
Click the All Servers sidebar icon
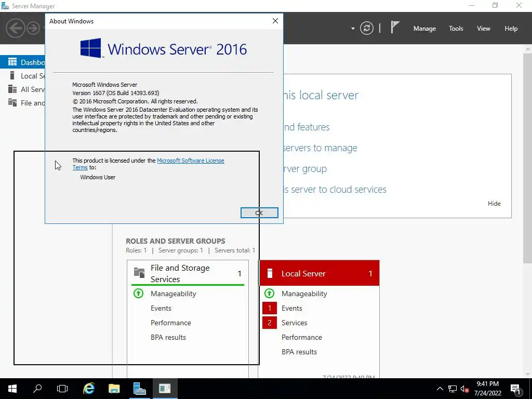[12, 89]
